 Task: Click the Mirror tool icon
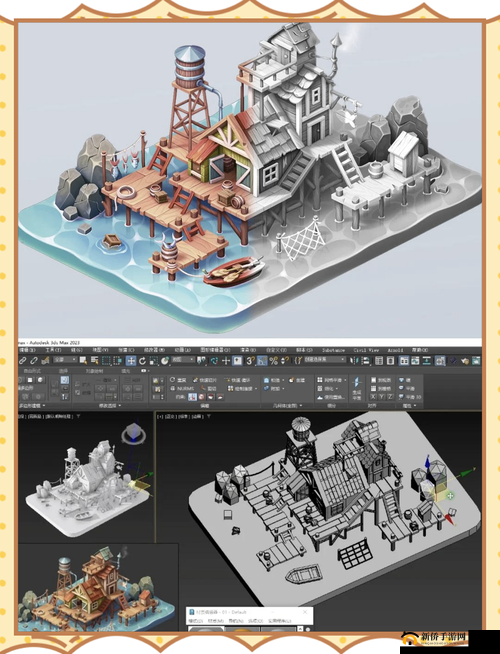[x=354, y=360]
